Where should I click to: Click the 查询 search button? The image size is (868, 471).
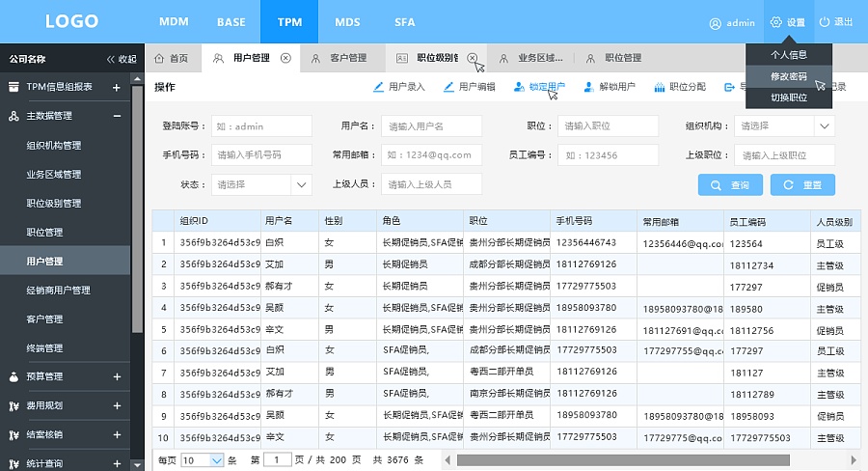click(730, 185)
